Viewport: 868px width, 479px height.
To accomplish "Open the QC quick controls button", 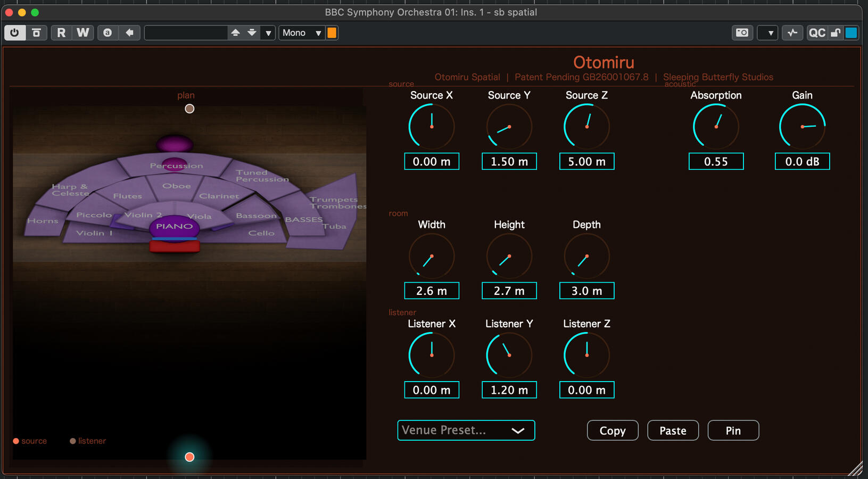I will (817, 33).
